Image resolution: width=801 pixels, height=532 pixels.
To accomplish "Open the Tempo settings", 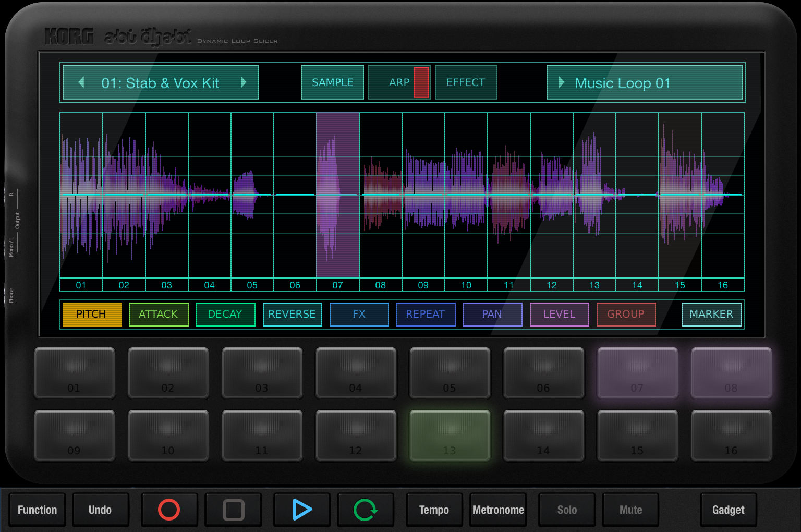I will [x=434, y=510].
